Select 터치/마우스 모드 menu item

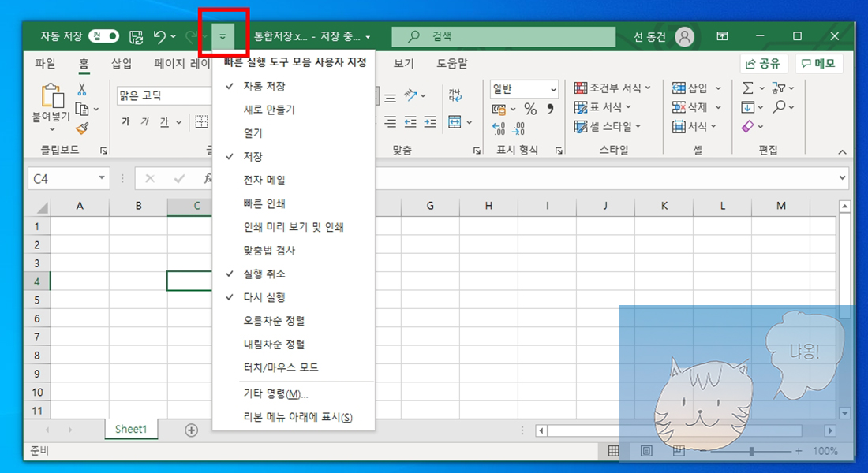(294, 367)
